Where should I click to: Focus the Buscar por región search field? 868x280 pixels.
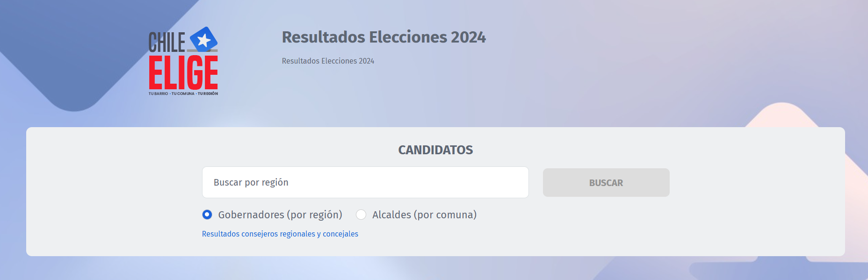[x=365, y=182]
